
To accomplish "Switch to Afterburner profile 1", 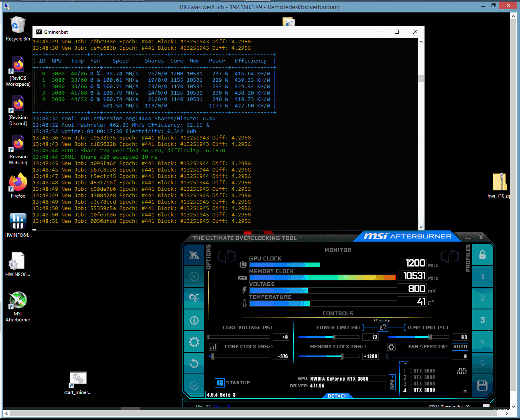I will 482,277.
